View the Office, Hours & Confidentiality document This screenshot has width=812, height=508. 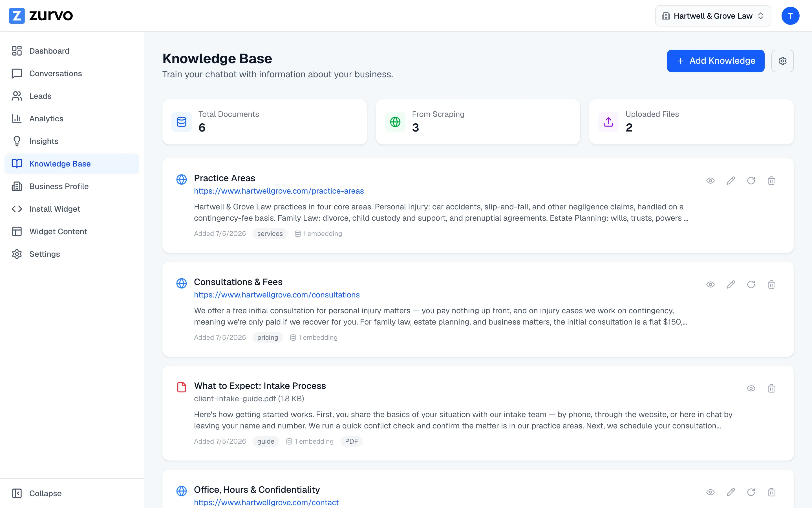pos(710,492)
